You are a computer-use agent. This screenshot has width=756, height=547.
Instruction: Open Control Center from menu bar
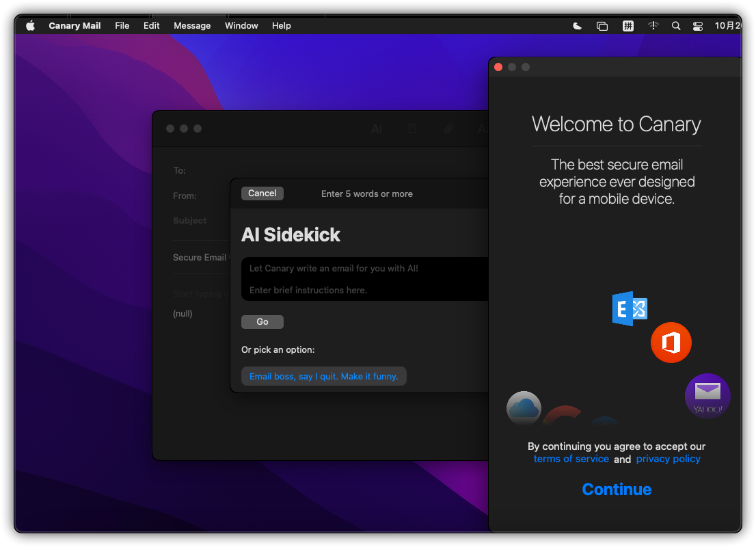click(x=697, y=26)
